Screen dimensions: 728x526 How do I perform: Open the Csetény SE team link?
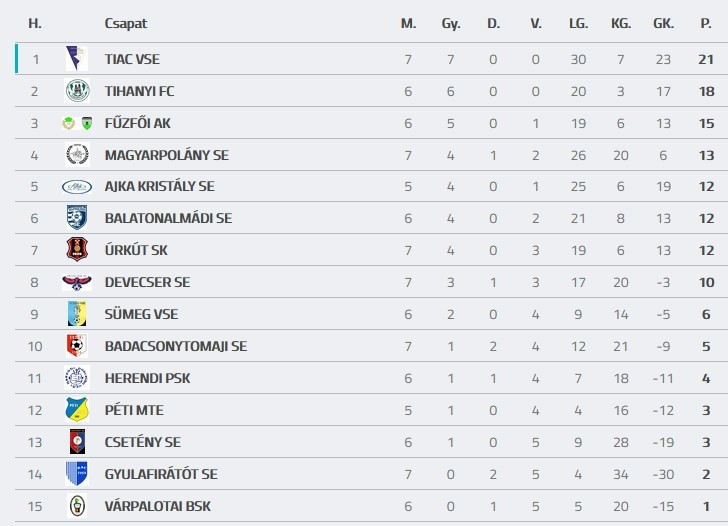[x=142, y=442]
